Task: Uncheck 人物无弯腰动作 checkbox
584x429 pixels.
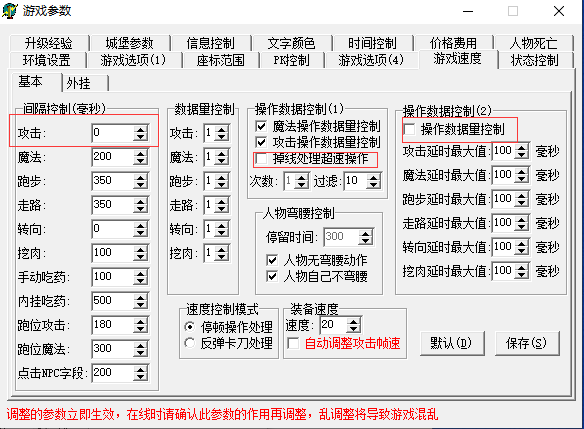Action: pyautogui.click(x=272, y=260)
